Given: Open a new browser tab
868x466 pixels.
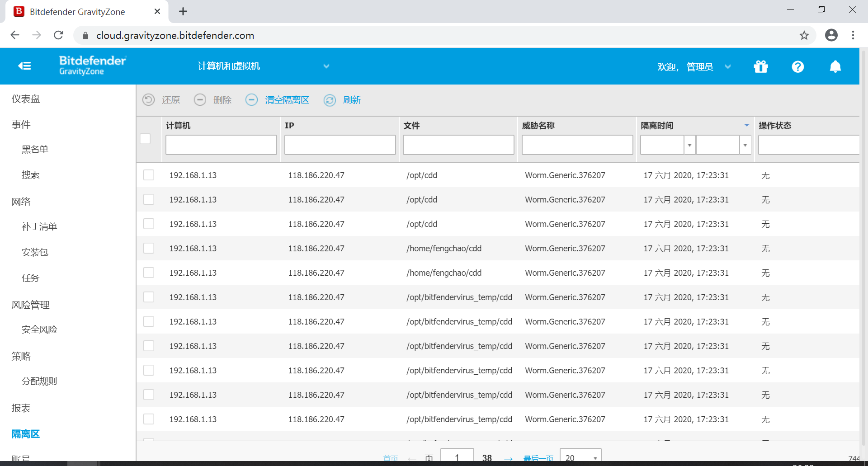Looking at the screenshot, I should pos(183,11).
